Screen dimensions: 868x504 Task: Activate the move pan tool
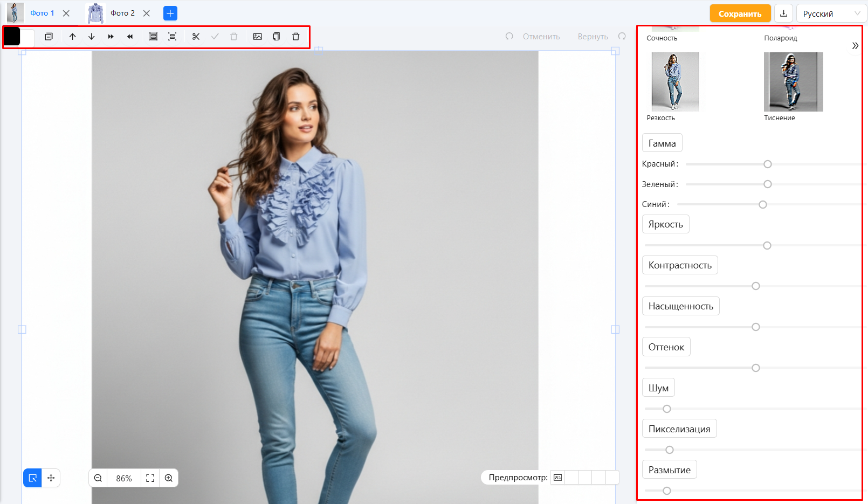[51, 478]
